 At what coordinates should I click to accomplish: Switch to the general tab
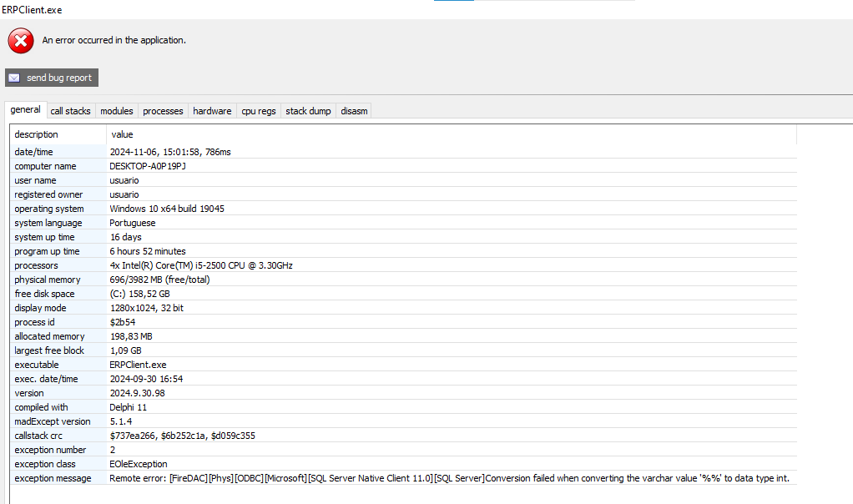click(25, 110)
